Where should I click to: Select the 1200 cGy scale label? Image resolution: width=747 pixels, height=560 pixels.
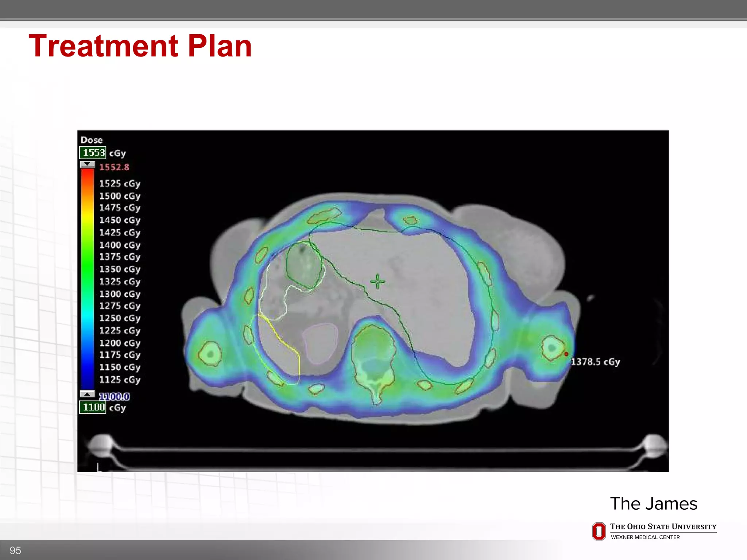(x=120, y=343)
